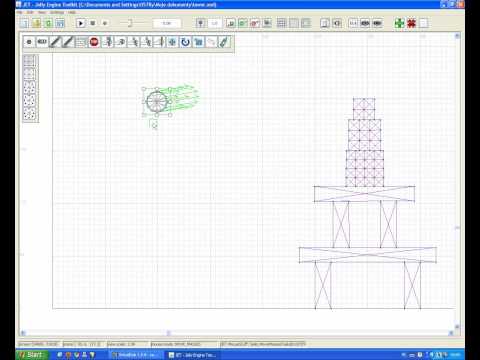The width and height of the screenshot is (480, 360).
Task: Select the figure tool right of stop-sign
Action: click(x=107, y=42)
